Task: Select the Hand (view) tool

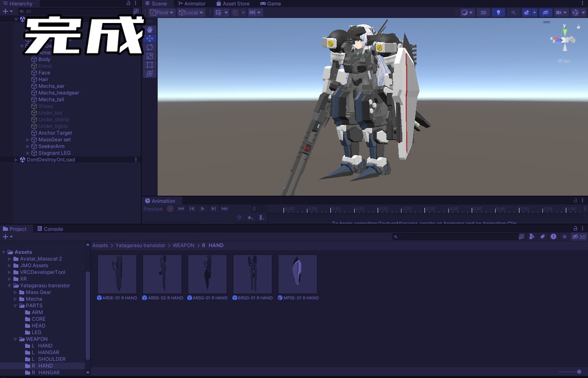Action: [150, 29]
